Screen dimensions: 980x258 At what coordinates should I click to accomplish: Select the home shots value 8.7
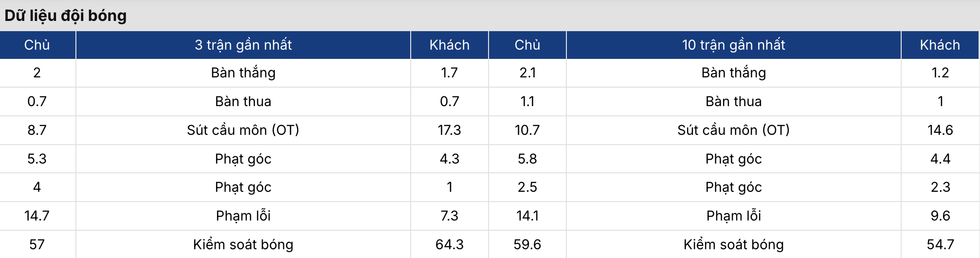[x=37, y=130]
